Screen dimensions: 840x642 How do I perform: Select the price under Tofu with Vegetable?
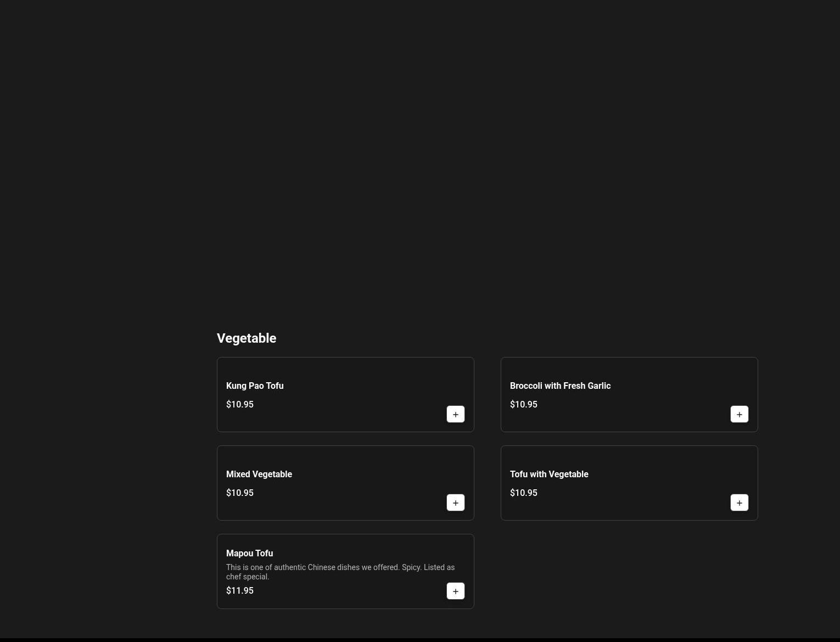pyautogui.click(x=523, y=493)
